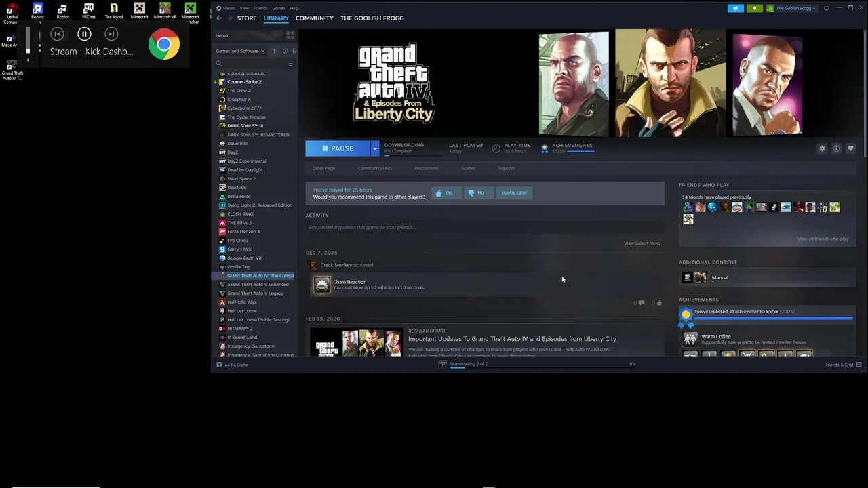Click the plus icon beside Add a Game

(219, 365)
